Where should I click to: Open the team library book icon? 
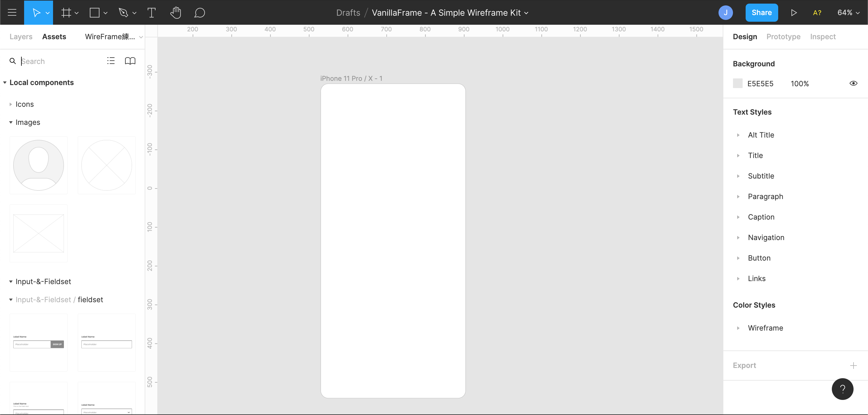pyautogui.click(x=130, y=61)
